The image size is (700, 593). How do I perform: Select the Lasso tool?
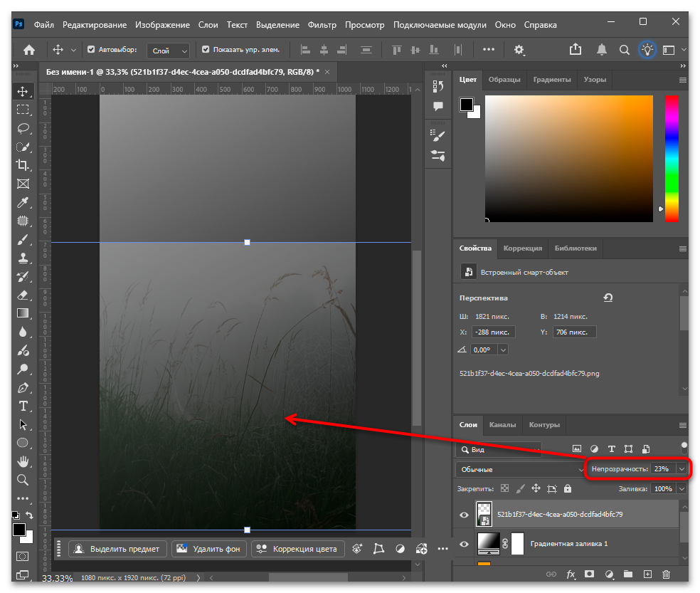point(23,129)
